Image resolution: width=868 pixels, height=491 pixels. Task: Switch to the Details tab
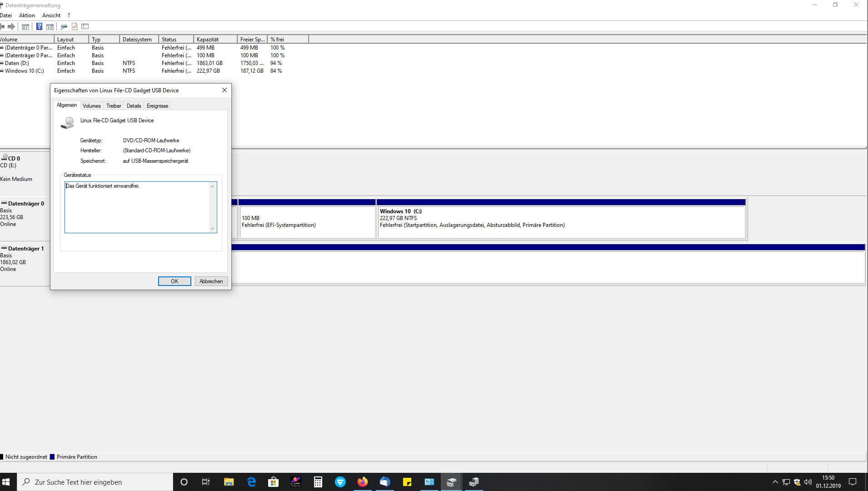coord(134,106)
